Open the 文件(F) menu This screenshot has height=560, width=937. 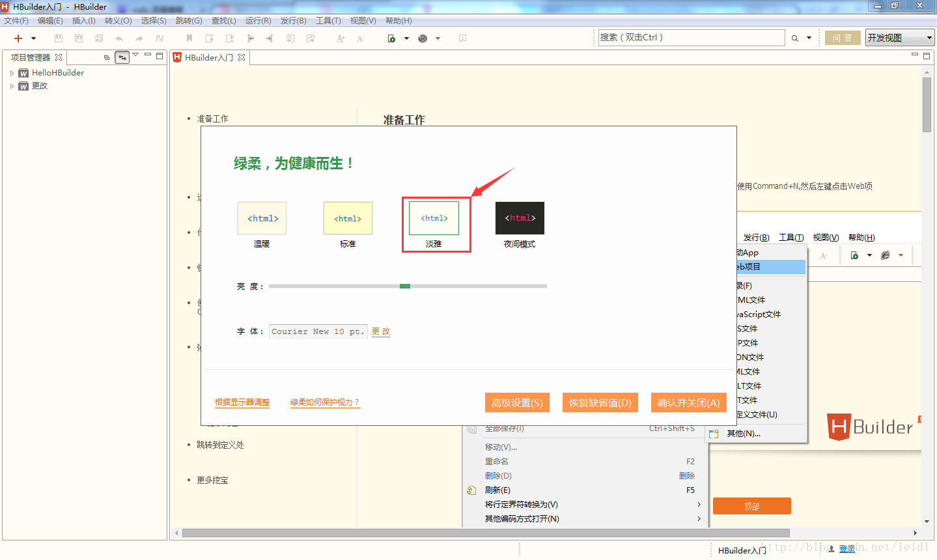(x=16, y=21)
